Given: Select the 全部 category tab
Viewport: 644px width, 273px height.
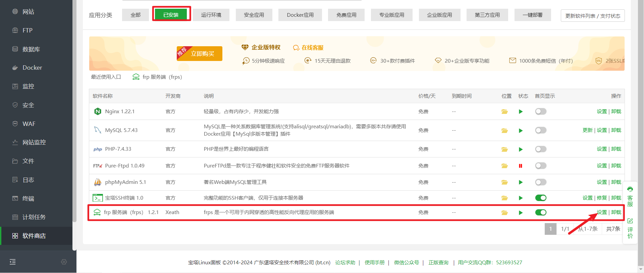Looking at the screenshot, I should pos(136,15).
